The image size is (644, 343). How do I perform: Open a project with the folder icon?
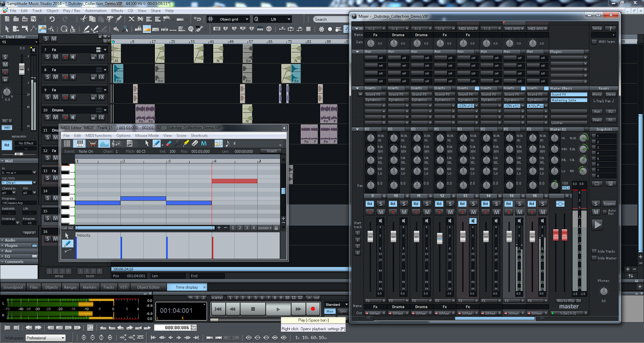click(16, 19)
